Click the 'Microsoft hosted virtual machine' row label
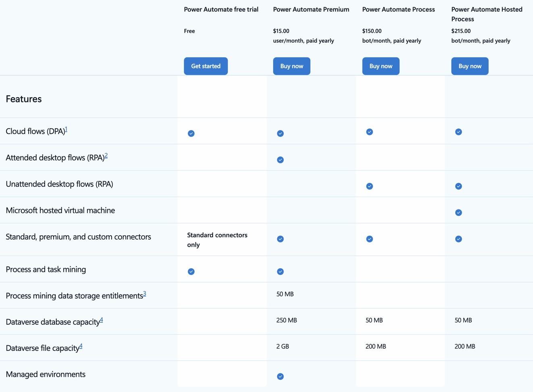Image resolution: width=533 pixels, height=392 pixels. click(60, 210)
